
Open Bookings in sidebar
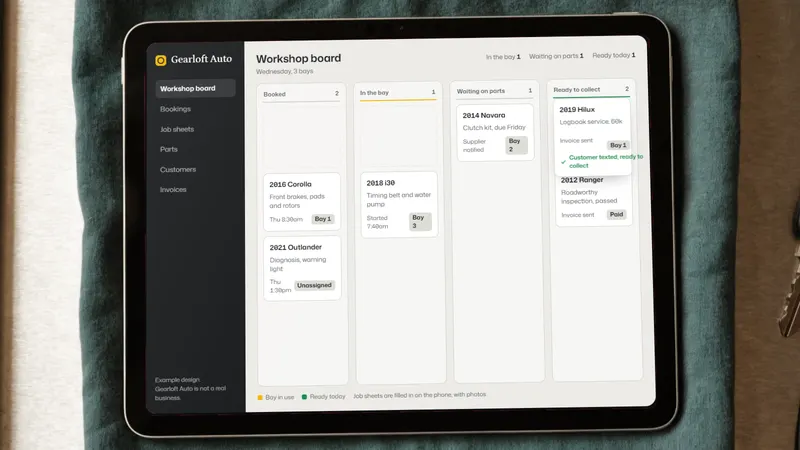coord(175,109)
